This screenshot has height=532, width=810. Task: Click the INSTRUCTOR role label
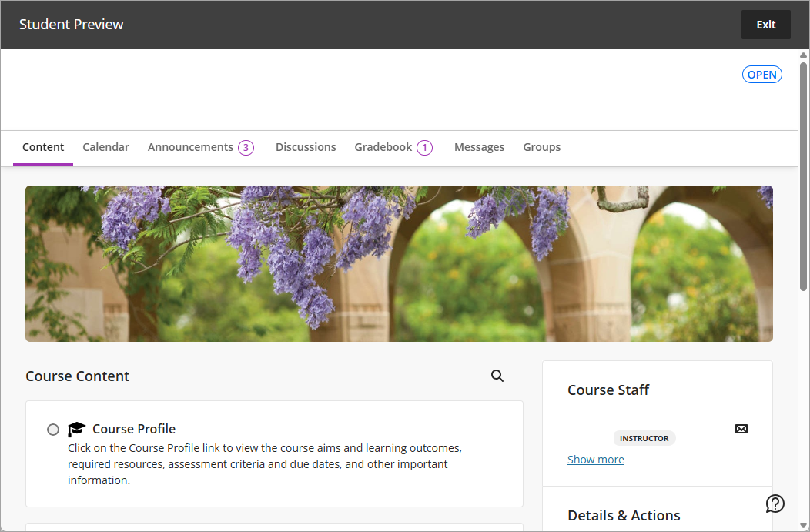coord(644,438)
